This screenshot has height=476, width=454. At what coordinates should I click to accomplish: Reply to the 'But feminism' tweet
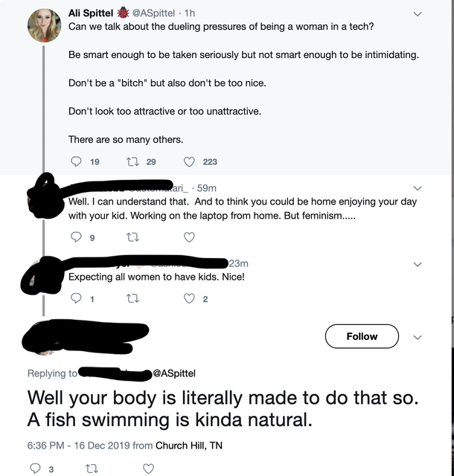coord(76,237)
